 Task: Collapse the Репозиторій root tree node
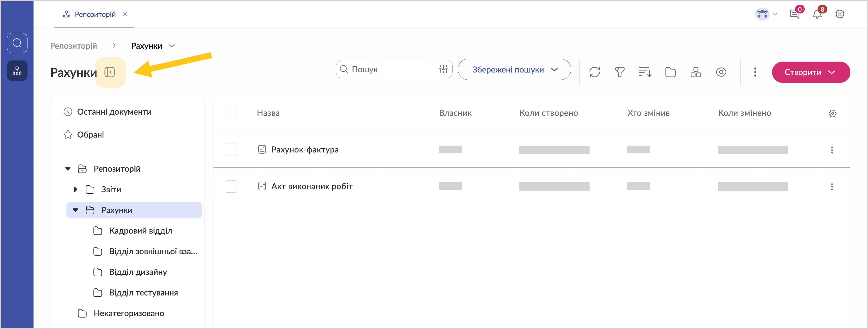68,169
